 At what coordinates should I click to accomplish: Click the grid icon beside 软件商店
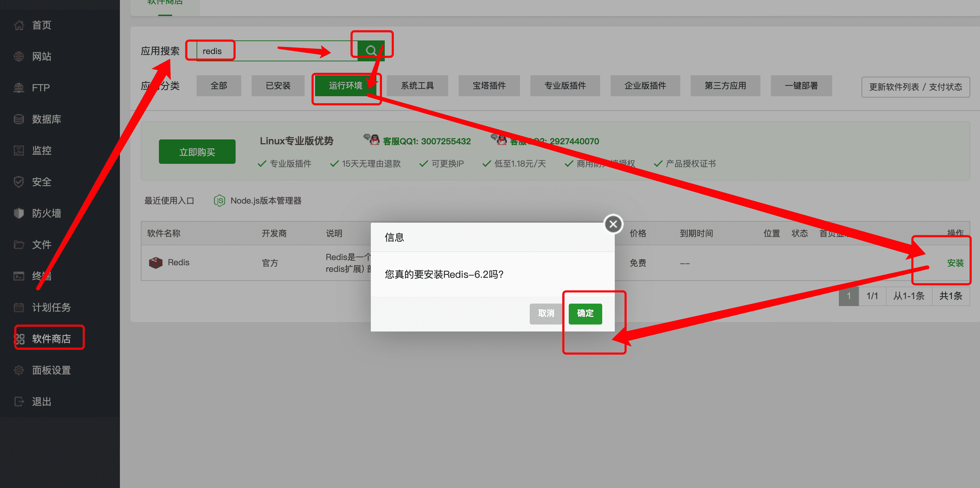tap(20, 339)
